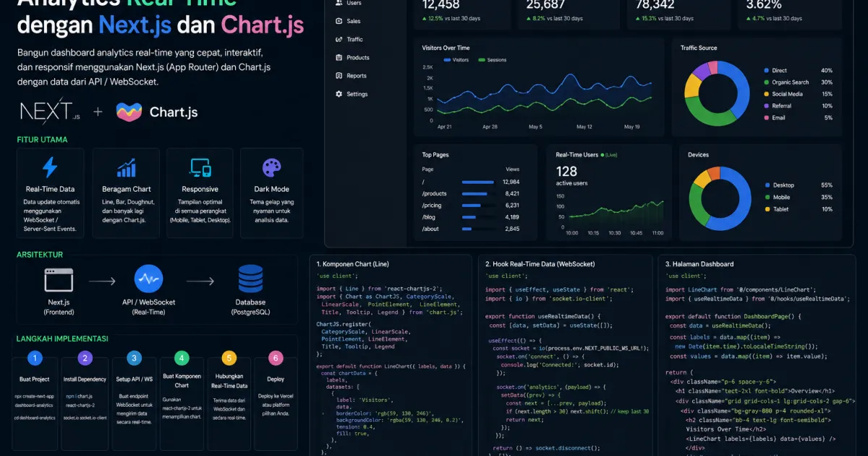
Task: Click the ARSITEKTUR section heading
Action: [40, 255]
